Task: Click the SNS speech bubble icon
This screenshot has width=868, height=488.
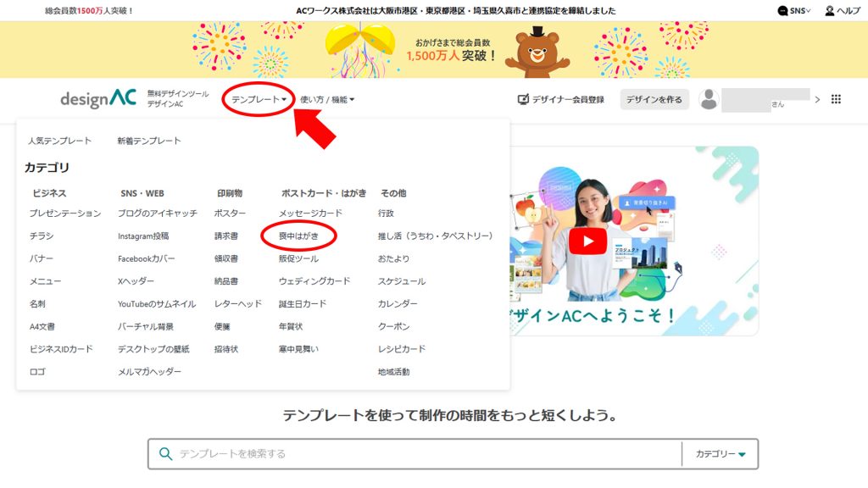Action: pyautogui.click(x=783, y=10)
